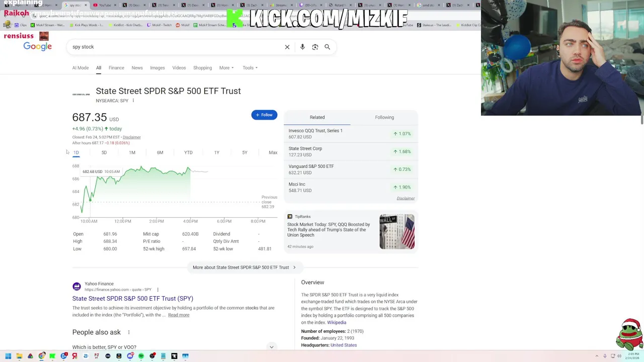
Task: Expand 'Read more' in Yahoo Finance snippet
Action: pyautogui.click(x=179, y=315)
